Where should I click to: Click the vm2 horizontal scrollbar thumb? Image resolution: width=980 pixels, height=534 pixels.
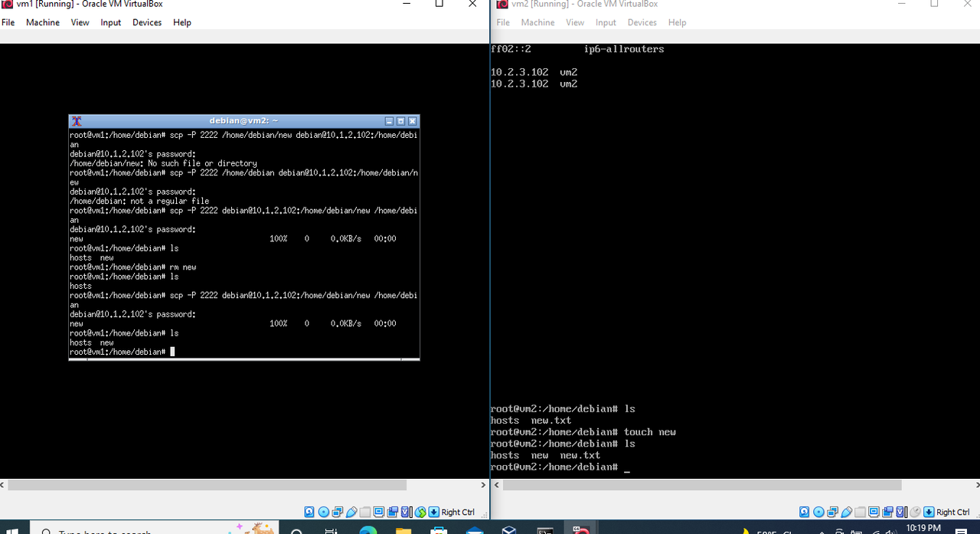(703, 485)
